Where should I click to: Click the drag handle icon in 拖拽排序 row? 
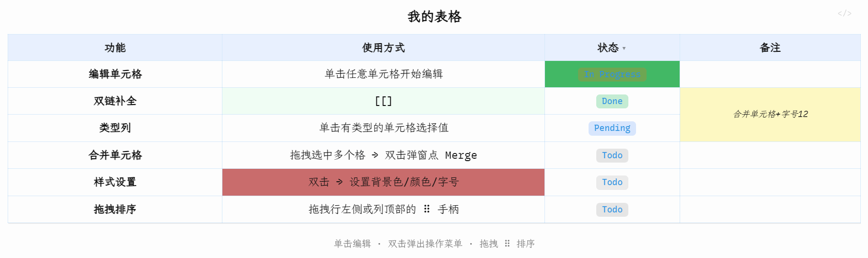[427, 209]
